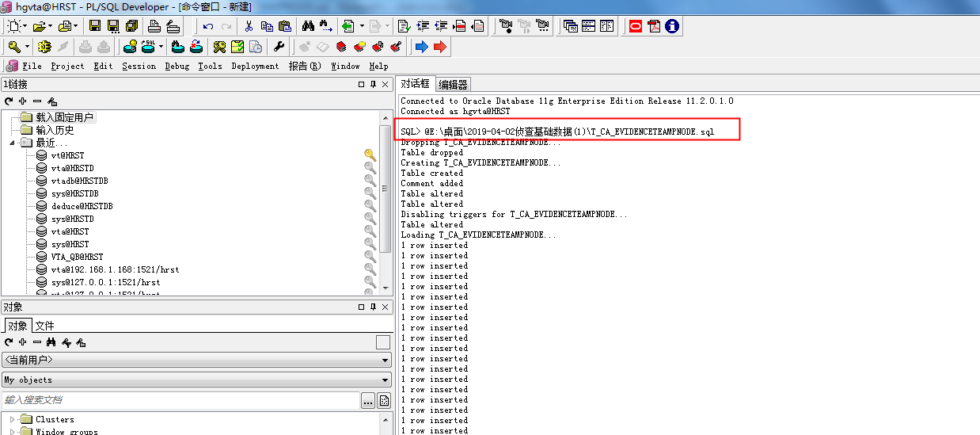
Task: Click the connections list vertical scrollbar
Action: click(386, 201)
